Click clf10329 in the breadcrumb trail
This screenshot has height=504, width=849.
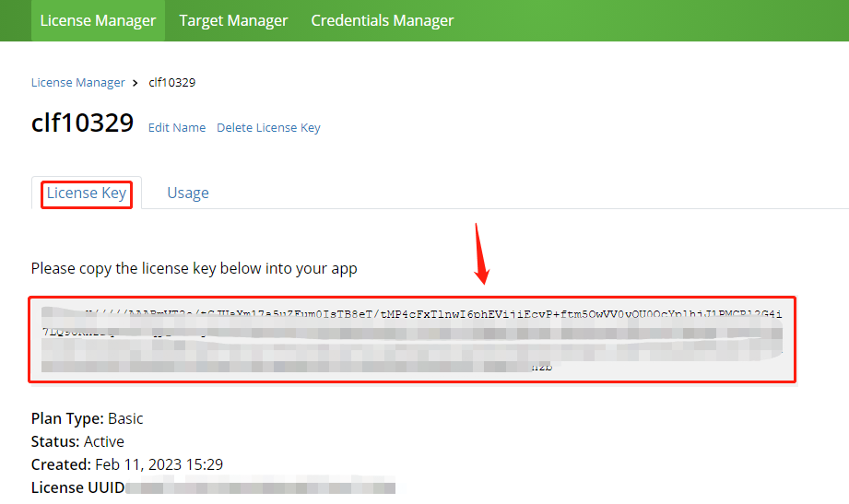171,82
